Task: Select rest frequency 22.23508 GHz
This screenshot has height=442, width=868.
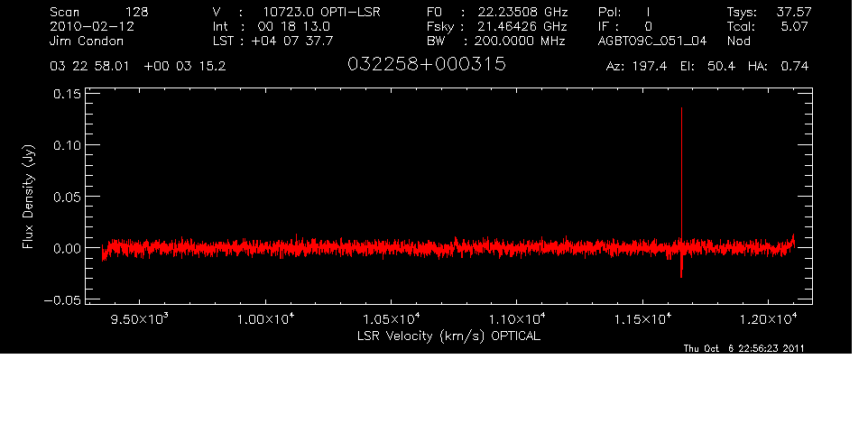Action: (x=522, y=12)
